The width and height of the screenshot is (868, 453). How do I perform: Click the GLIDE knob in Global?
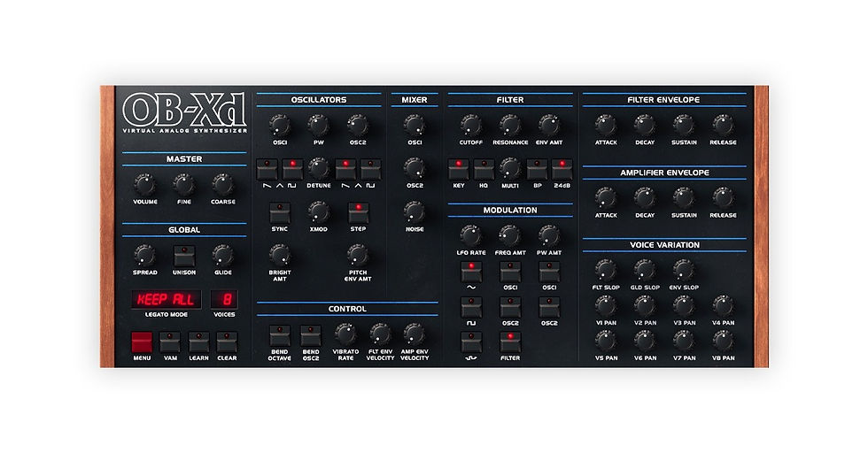tap(223, 256)
